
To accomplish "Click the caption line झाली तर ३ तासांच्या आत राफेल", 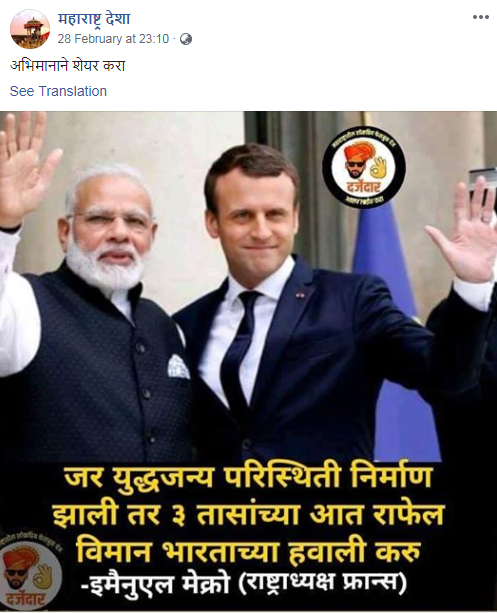I will click(x=248, y=514).
